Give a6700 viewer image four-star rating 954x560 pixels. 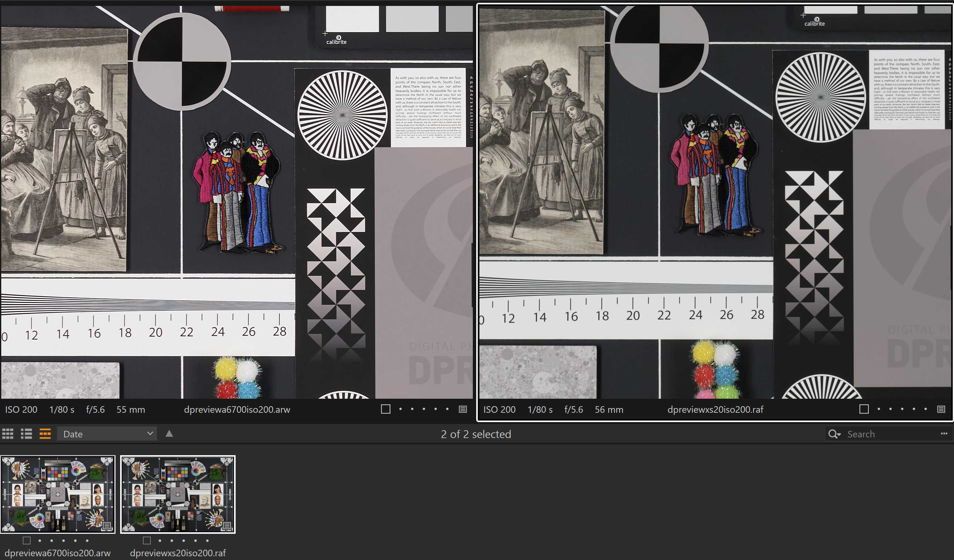tap(435, 409)
